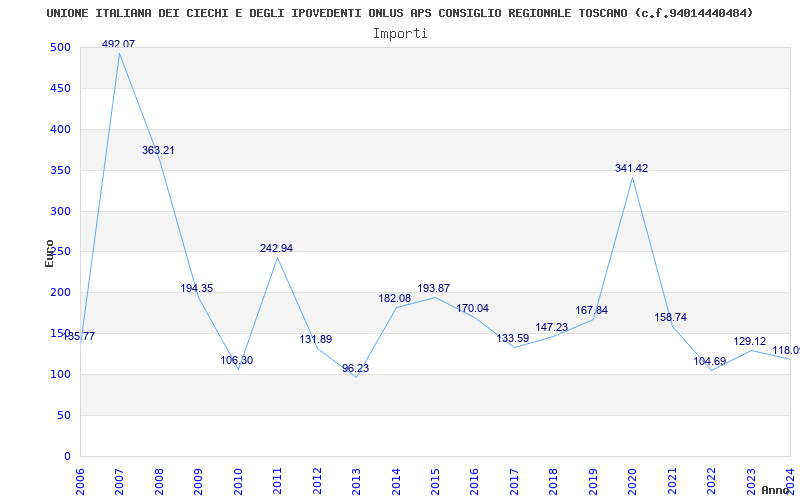Click the 492.07 peak data label
The width and height of the screenshot is (800, 500).
(x=118, y=44)
